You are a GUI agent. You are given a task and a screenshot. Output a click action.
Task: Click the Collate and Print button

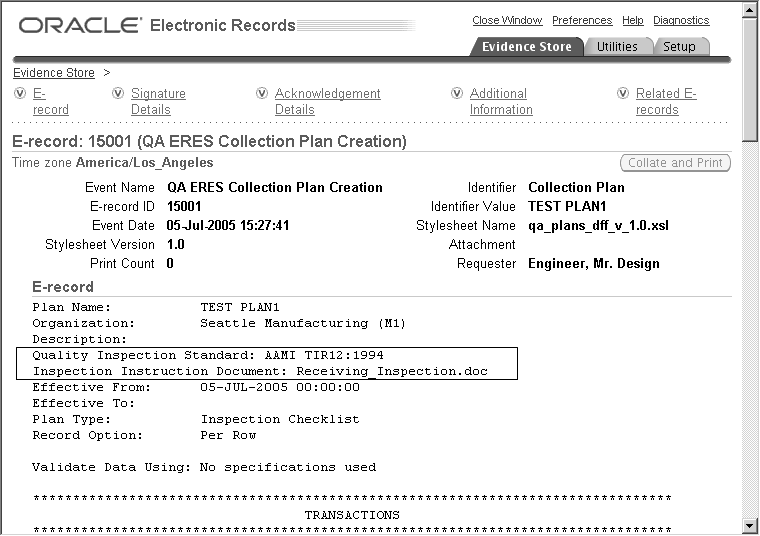point(675,163)
